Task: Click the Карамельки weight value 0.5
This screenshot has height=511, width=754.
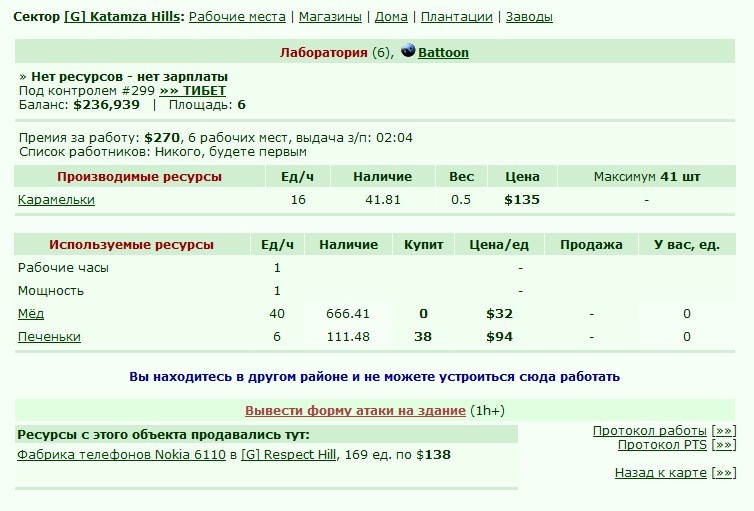Action: [x=461, y=199]
